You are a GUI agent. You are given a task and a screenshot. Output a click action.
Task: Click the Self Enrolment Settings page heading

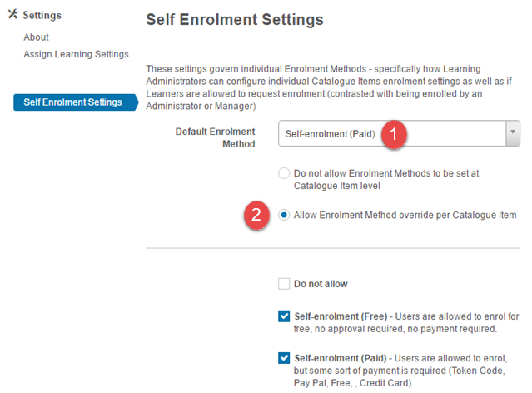(x=234, y=18)
